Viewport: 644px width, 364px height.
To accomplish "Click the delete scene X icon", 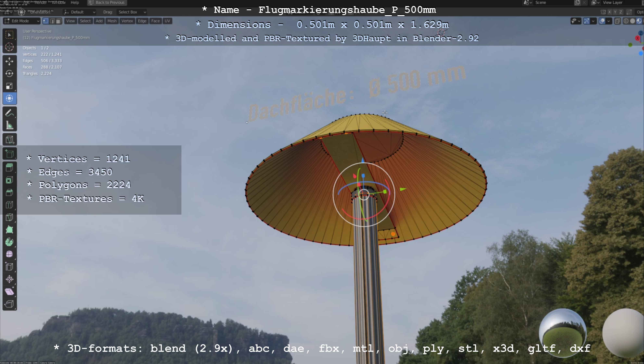I will (584, 2).
